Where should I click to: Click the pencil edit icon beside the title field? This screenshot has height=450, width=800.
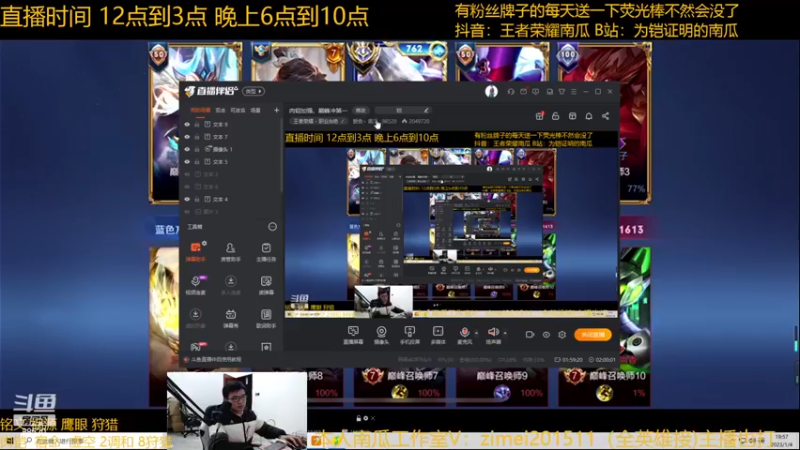pos(426,110)
